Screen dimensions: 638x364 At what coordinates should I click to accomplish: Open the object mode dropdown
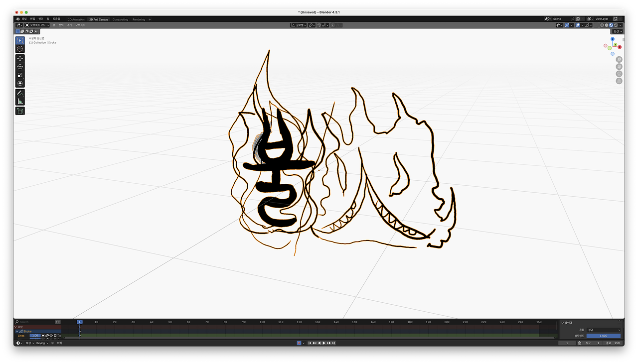pos(38,25)
